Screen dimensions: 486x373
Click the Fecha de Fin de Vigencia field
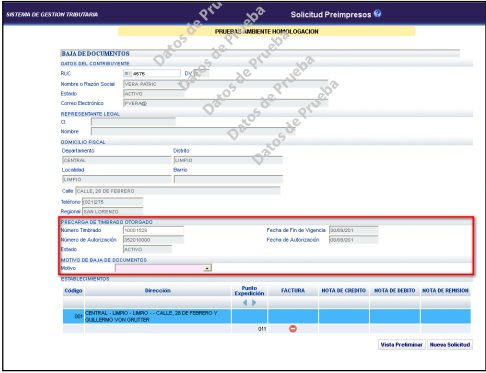pos(354,230)
